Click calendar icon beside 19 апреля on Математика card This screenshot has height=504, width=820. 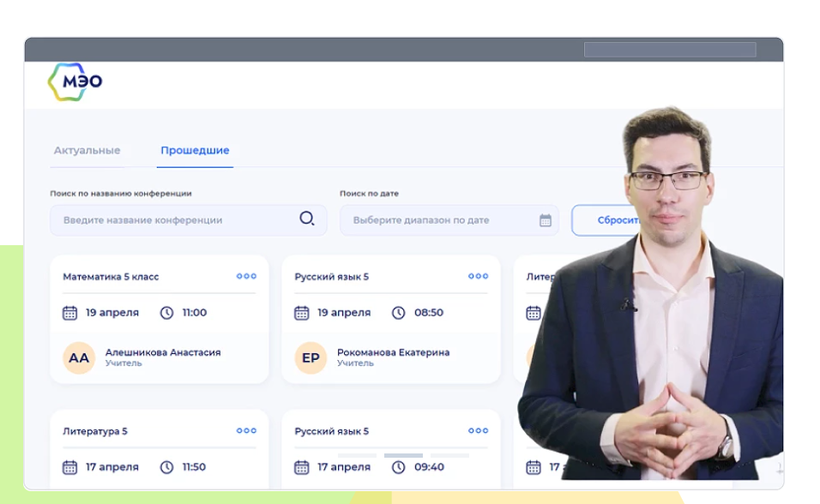pos(70,313)
